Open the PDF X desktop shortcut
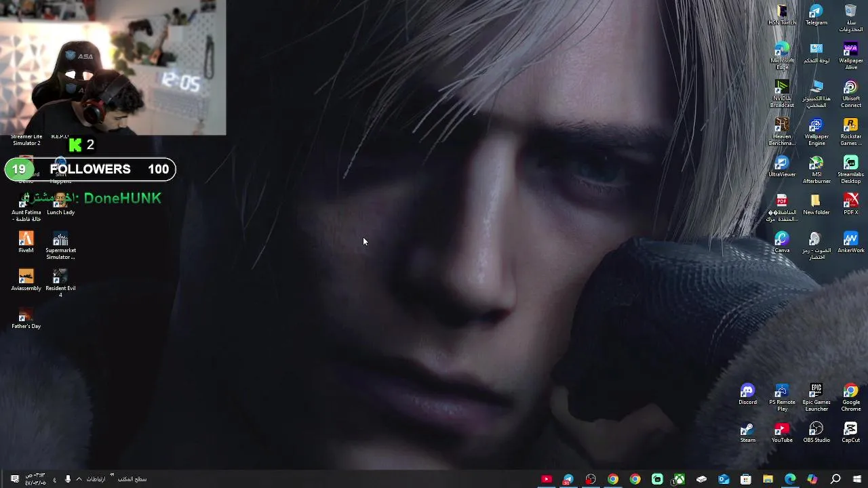Image resolution: width=868 pixels, height=488 pixels. pyautogui.click(x=850, y=205)
